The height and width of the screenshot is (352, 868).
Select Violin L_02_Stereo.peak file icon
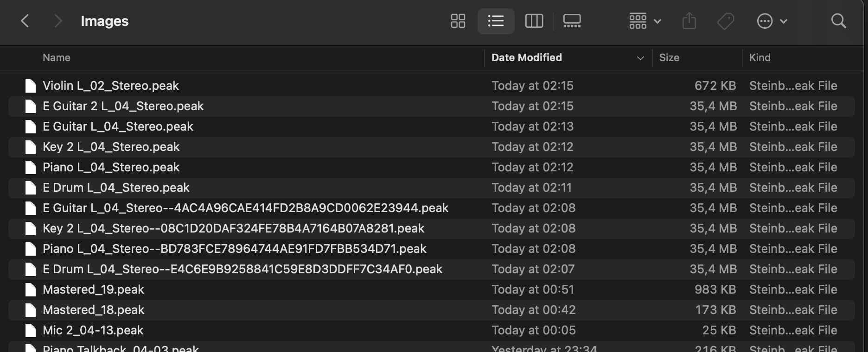point(31,86)
